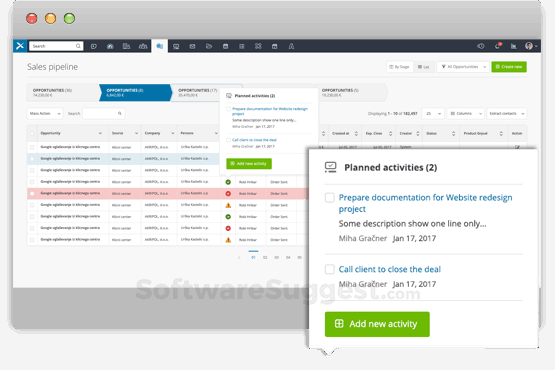Select the blue active Opportunities pipeline stage
This screenshot has height=370, width=555.
[136, 92]
